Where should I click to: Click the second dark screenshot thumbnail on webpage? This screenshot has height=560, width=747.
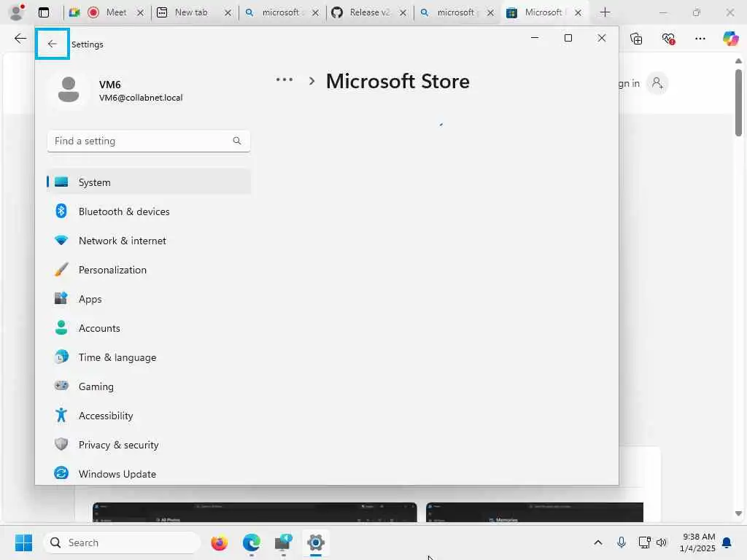pyautogui.click(x=535, y=513)
